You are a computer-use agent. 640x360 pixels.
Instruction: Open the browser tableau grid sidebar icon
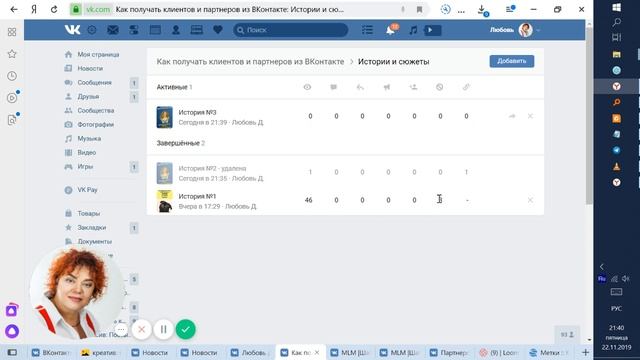12,32
